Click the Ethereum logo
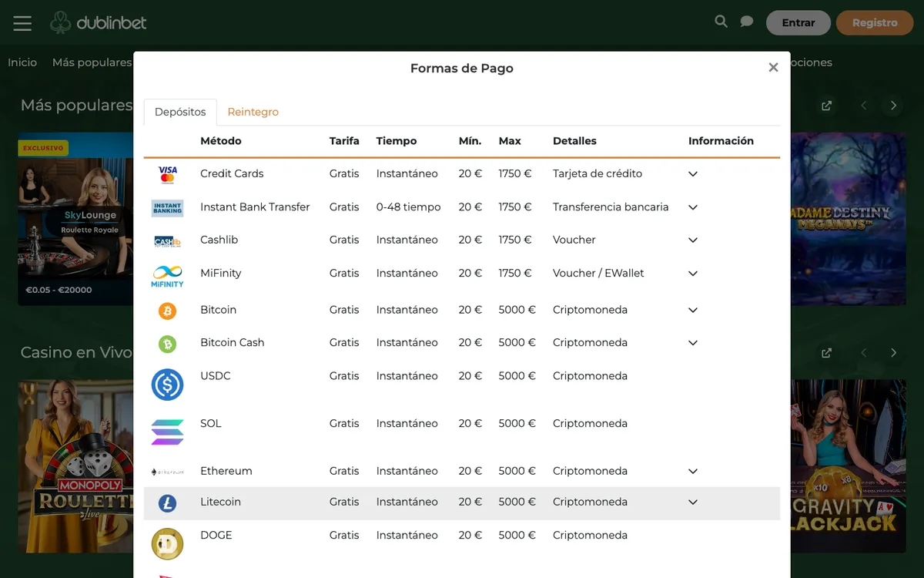Viewport: 924px width, 578px height. tap(167, 472)
